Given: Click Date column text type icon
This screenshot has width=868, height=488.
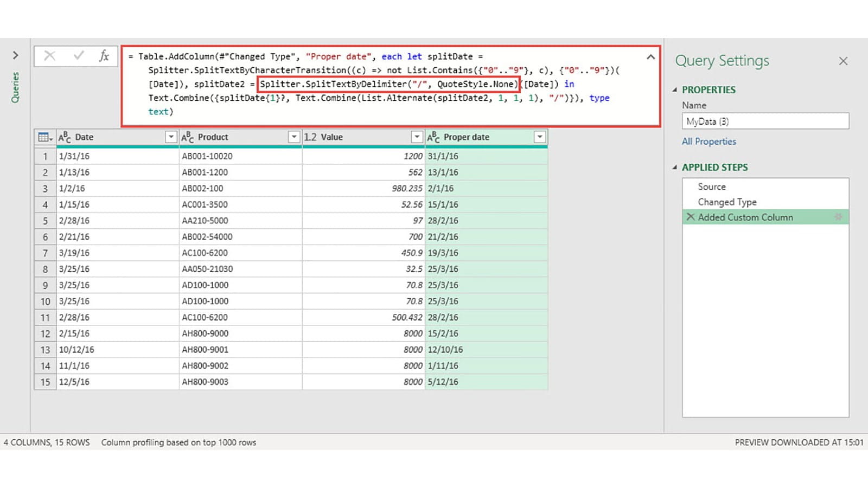Looking at the screenshot, I should [x=65, y=137].
